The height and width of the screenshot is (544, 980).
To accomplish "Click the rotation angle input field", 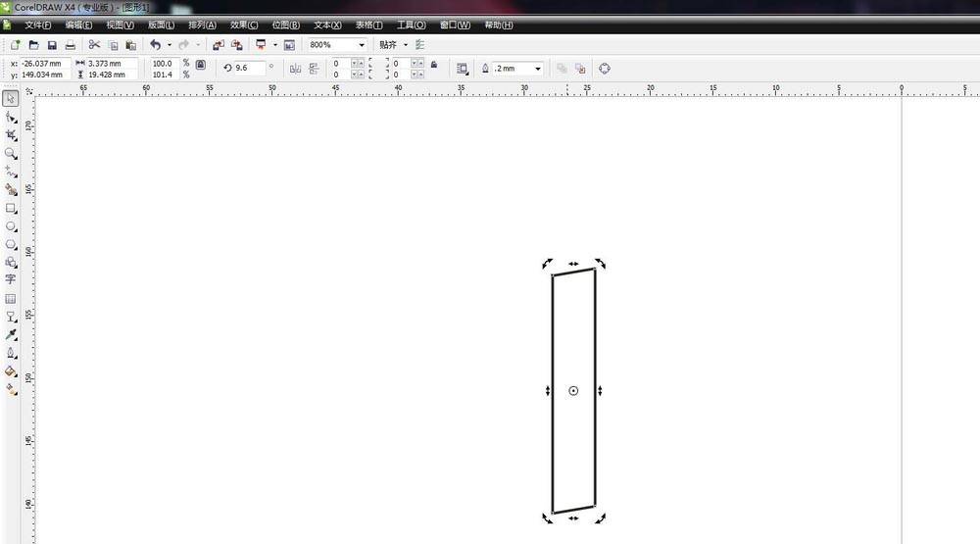I will [x=250, y=68].
